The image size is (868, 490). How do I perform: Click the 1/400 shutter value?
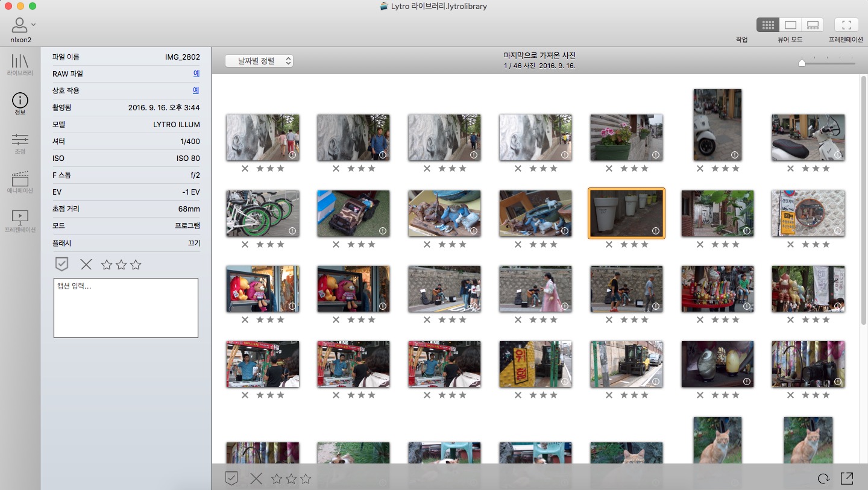190,142
